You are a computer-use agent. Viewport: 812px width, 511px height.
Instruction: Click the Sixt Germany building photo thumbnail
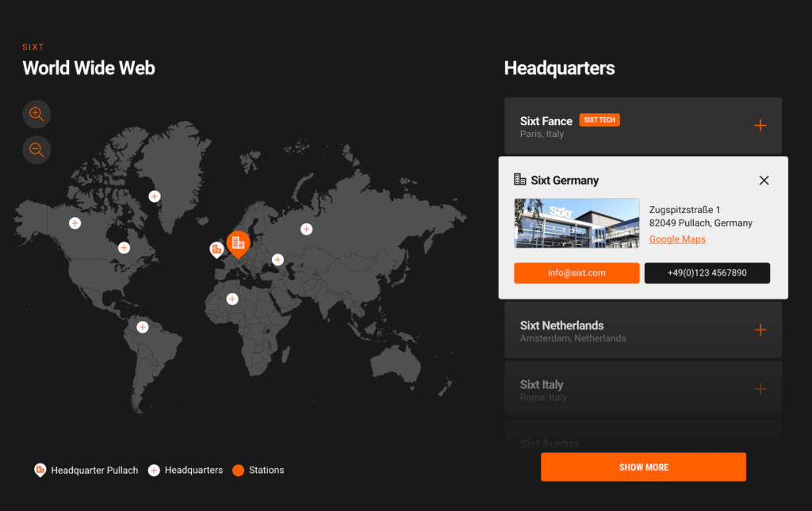[x=576, y=223]
